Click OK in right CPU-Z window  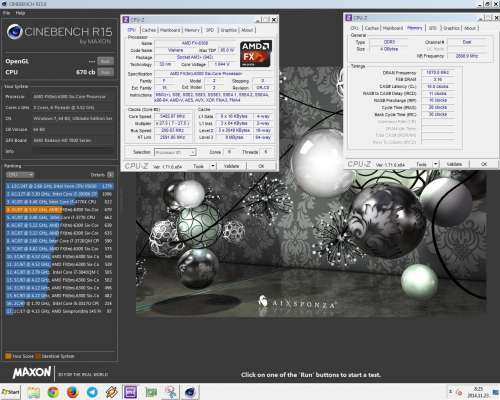pyautogui.click(x=484, y=164)
